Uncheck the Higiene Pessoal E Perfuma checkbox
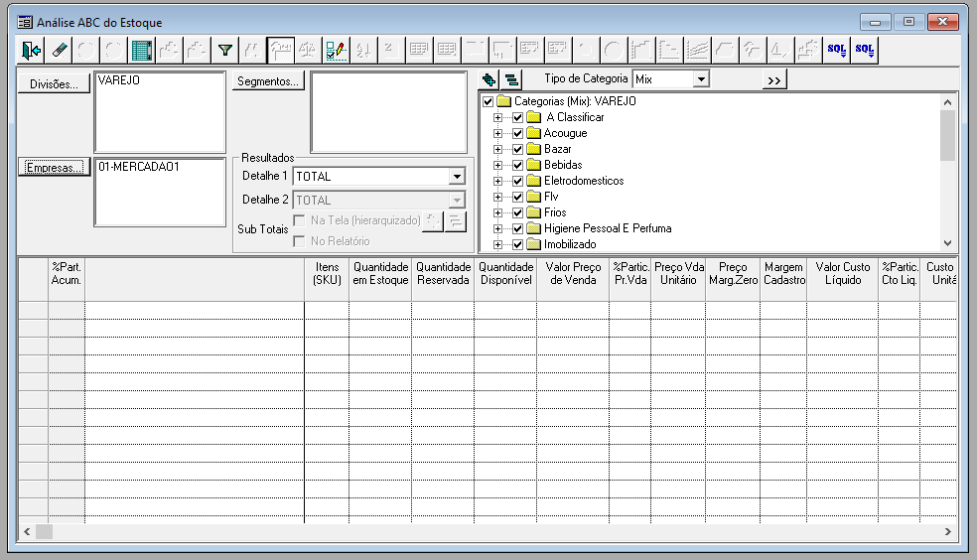The width and height of the screenshot is (977, 560). click(517, 228)
